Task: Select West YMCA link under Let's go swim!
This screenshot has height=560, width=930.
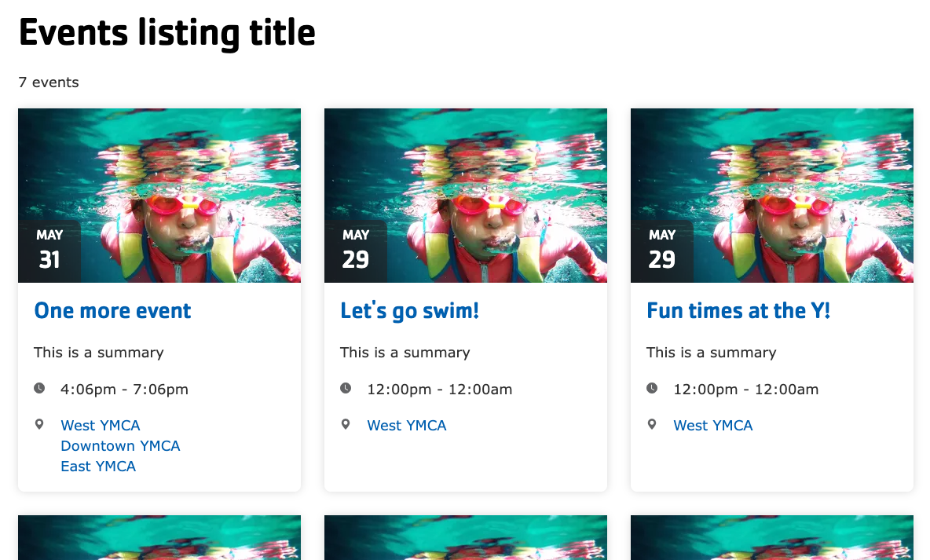Action: [407, 426]
